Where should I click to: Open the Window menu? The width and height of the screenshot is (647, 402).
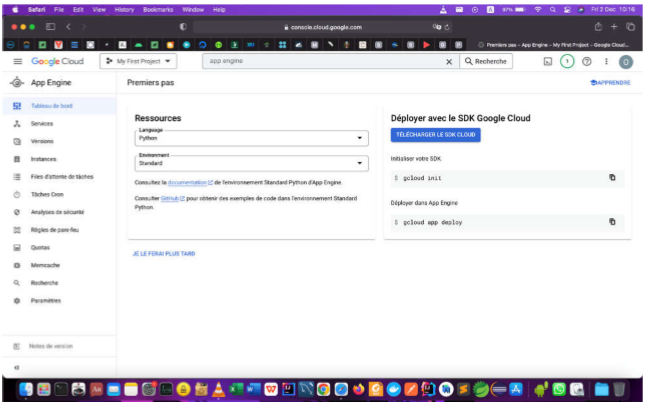tap(193, 9)
